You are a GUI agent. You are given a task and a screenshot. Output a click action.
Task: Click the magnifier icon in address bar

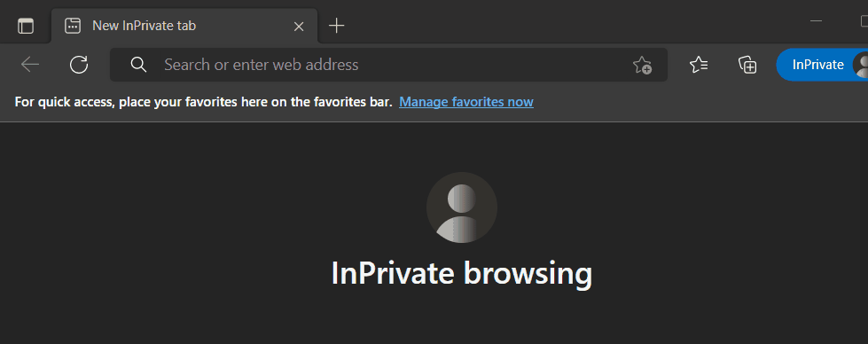138,65
